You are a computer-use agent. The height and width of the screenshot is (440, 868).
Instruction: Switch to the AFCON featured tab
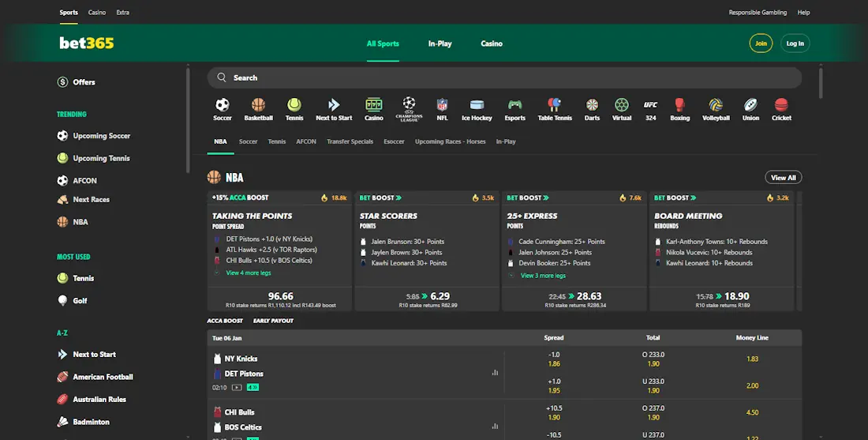(306, 141)
